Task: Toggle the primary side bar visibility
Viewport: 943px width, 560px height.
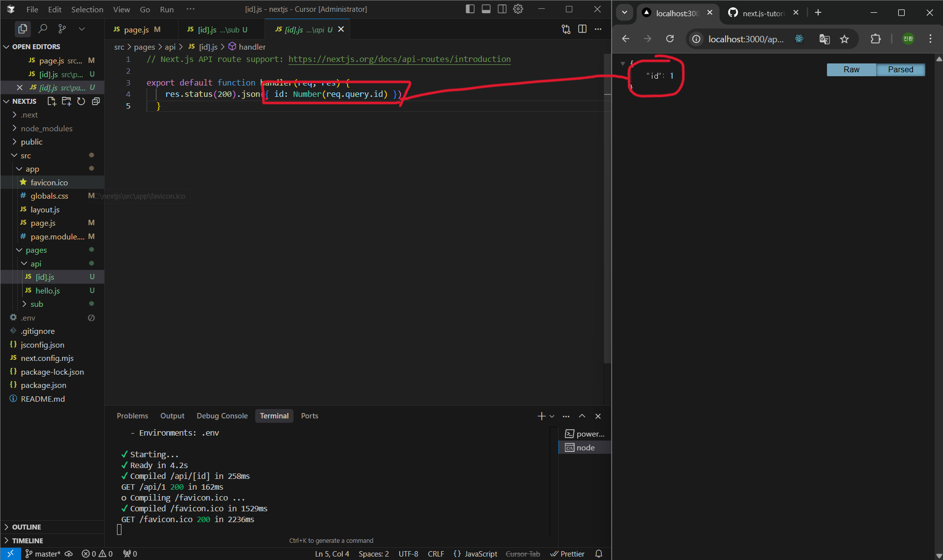Action: tap(470, 9)
